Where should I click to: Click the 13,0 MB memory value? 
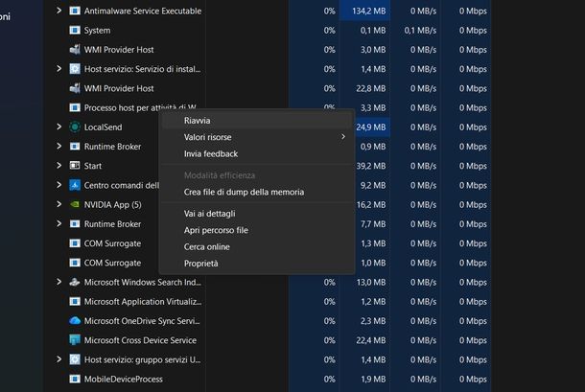point(371,282)
